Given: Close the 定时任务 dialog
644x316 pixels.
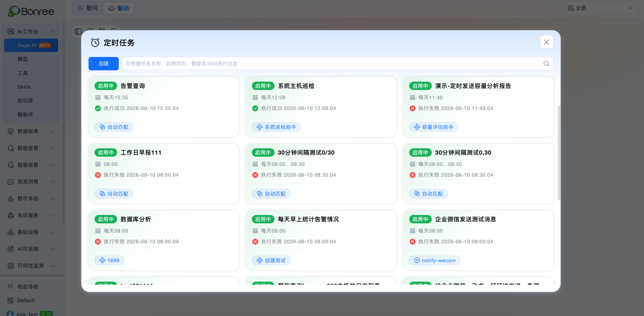Looking at the screenshot, I should point(547,42).
